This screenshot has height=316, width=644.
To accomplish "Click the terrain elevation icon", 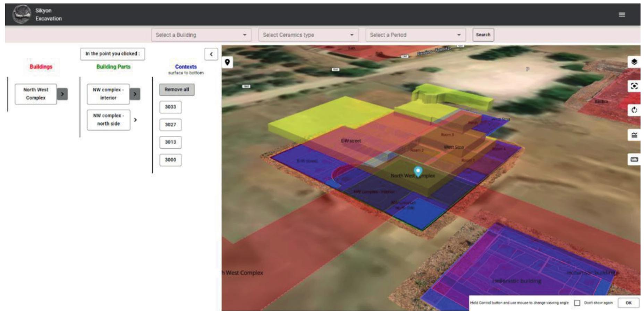I will tap(634, 135).
